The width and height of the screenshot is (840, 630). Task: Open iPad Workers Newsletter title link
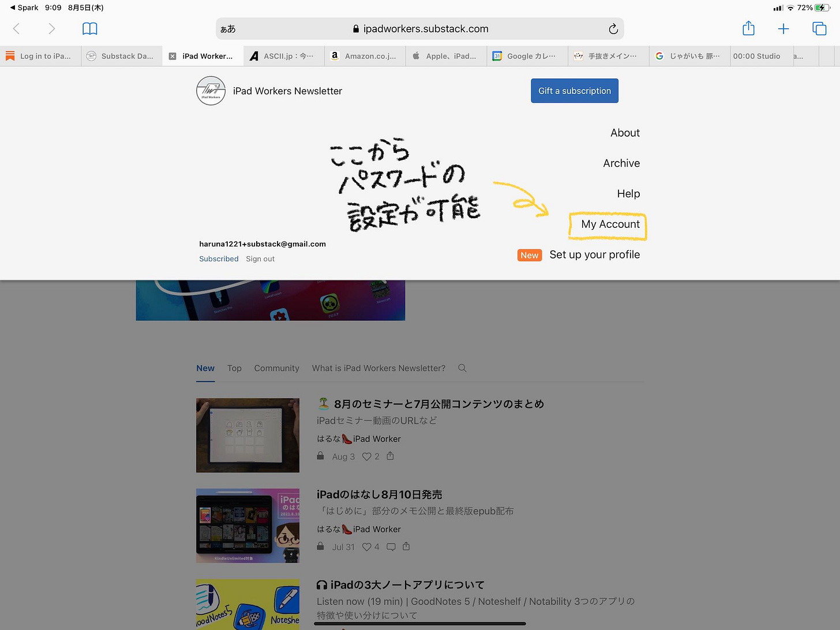coord(287,91)
